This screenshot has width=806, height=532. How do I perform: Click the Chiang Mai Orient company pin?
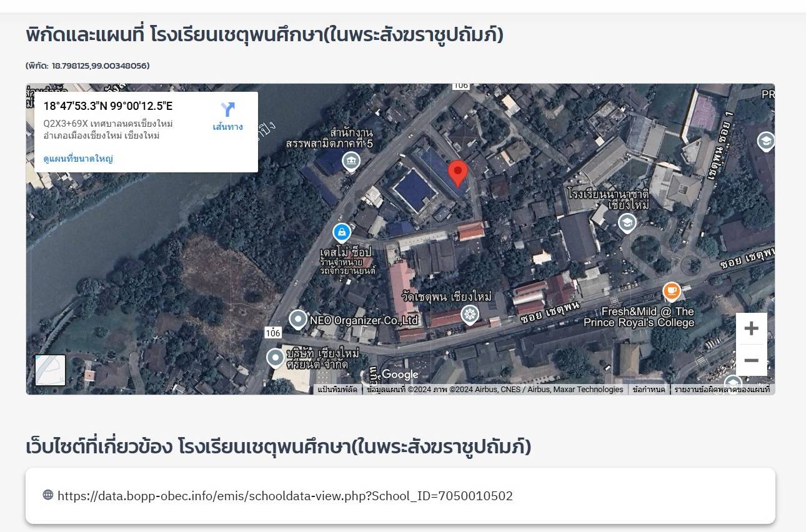(276, 358)
